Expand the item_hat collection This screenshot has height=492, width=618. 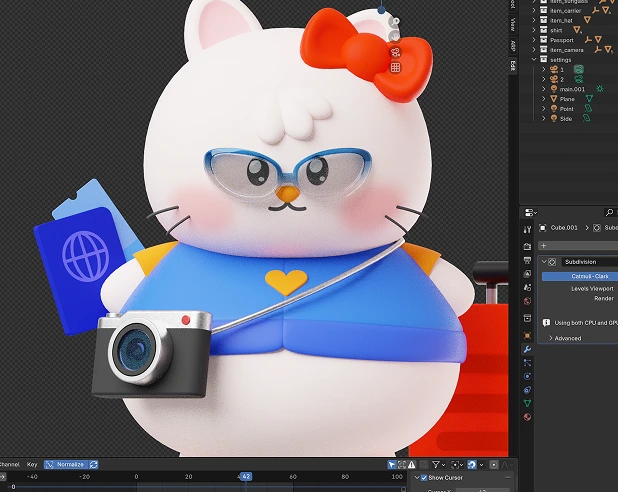tap(534, 20)
